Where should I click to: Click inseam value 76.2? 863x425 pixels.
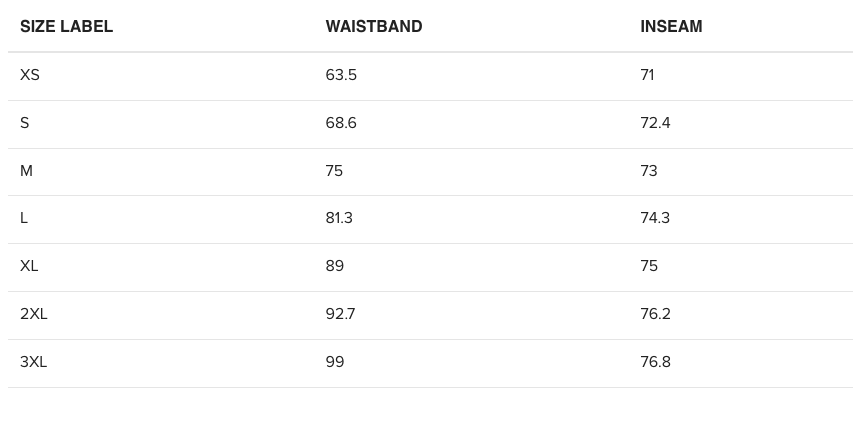655,314
